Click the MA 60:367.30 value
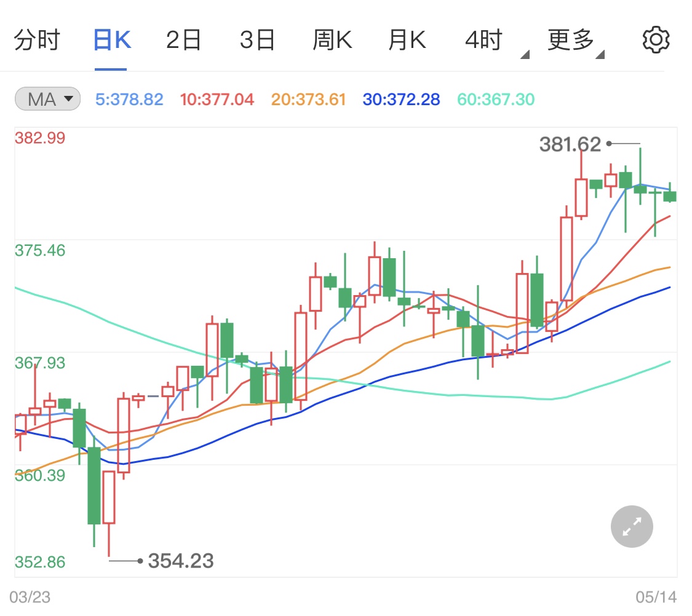 coord(496,99)
